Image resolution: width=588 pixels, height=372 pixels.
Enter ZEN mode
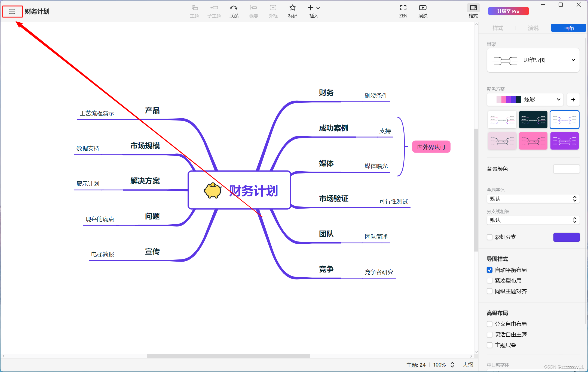click(x=403, y=8)
